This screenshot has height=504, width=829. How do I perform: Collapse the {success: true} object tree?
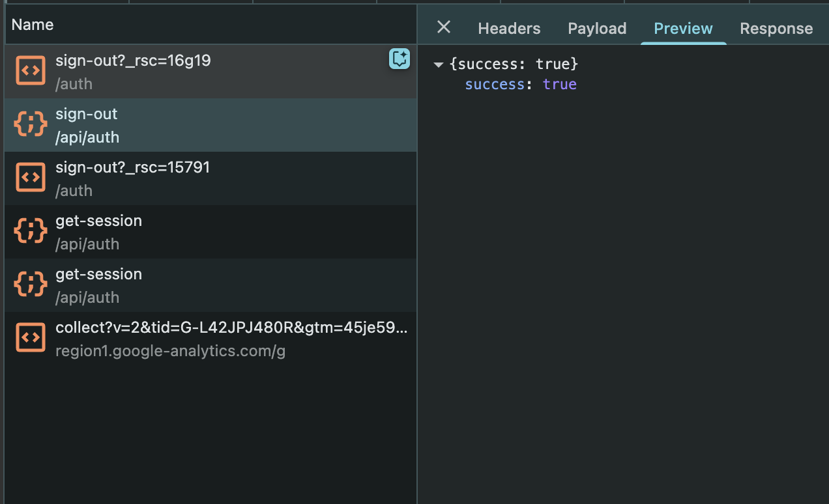pyautogui.click(x=439, y=64)
